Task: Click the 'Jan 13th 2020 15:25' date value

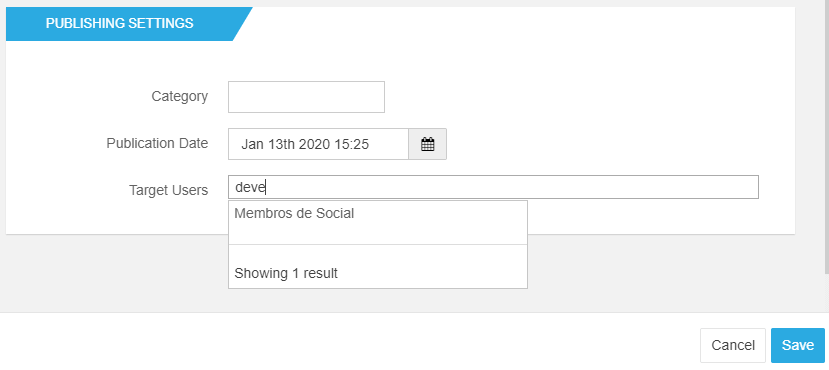Action: pyautogui.click(x=305, y=144)
